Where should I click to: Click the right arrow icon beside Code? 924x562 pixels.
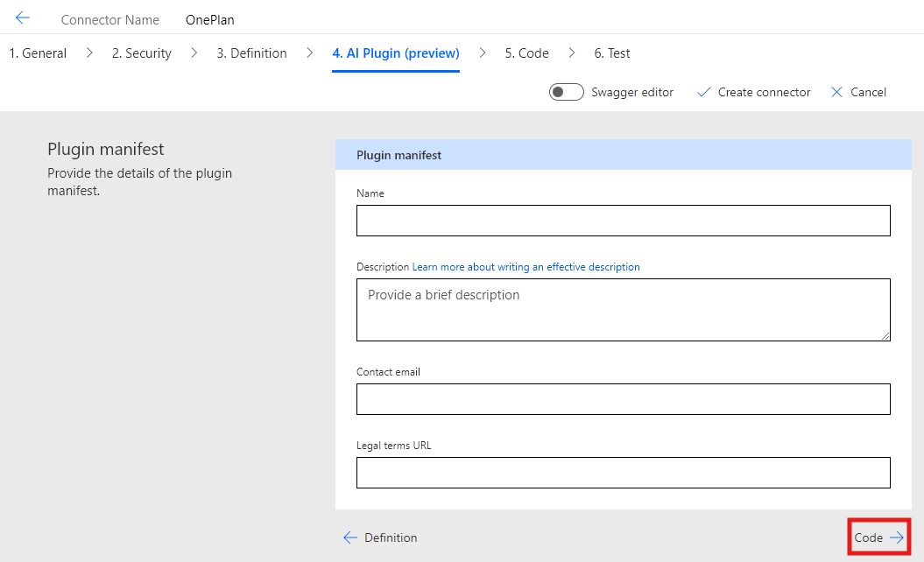897,537
